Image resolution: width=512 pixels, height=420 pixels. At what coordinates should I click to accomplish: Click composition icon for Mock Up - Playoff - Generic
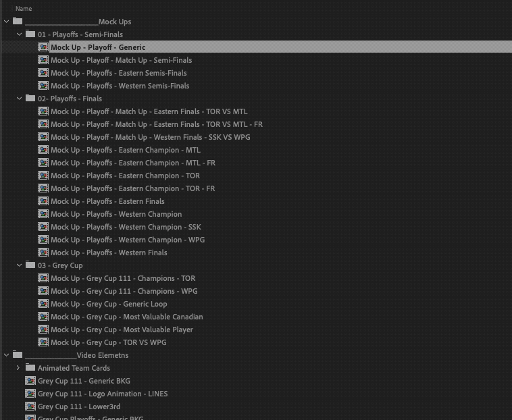43,47
